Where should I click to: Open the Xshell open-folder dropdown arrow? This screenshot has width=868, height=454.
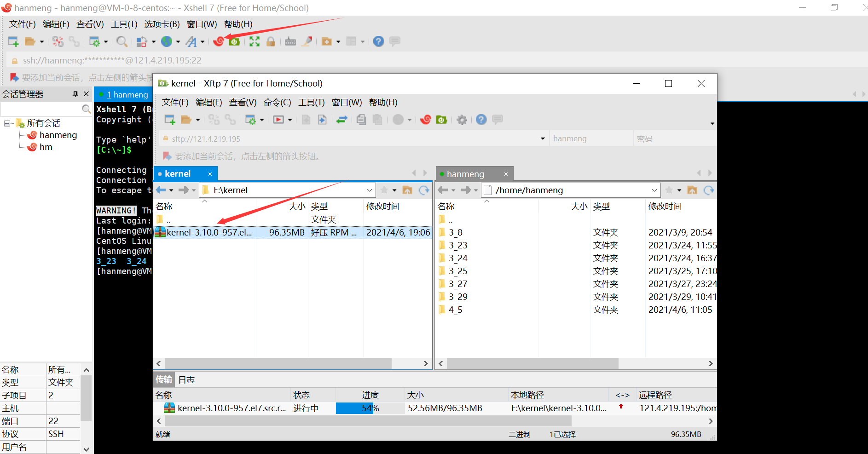pyautogui.click(x=42, y=42)
